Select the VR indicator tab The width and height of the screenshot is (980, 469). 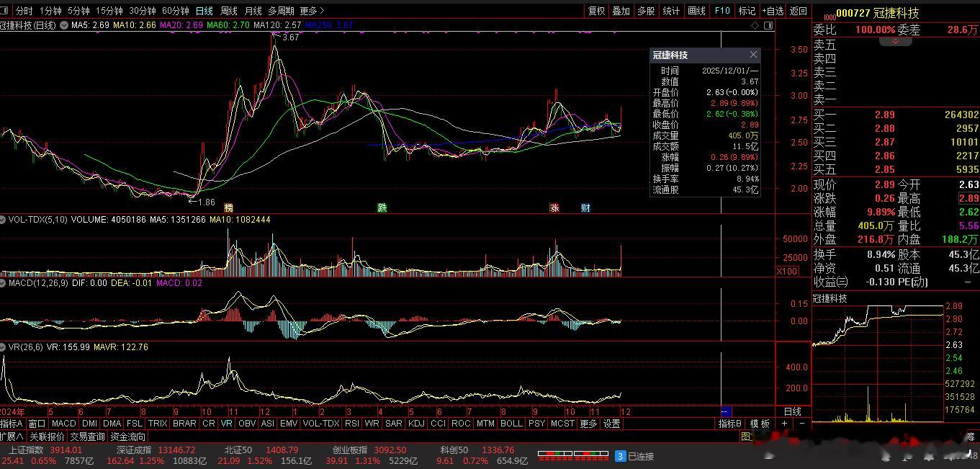point(227,424)
